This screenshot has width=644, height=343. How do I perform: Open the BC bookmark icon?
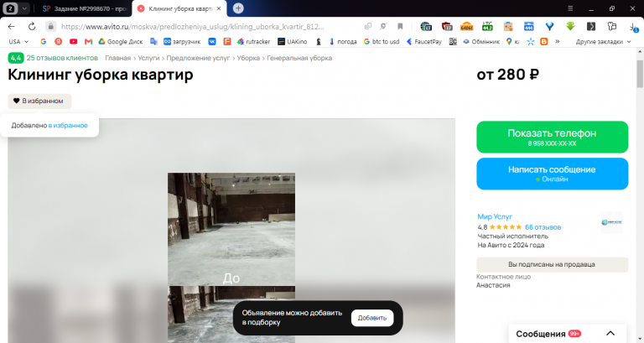pos(453,41)
